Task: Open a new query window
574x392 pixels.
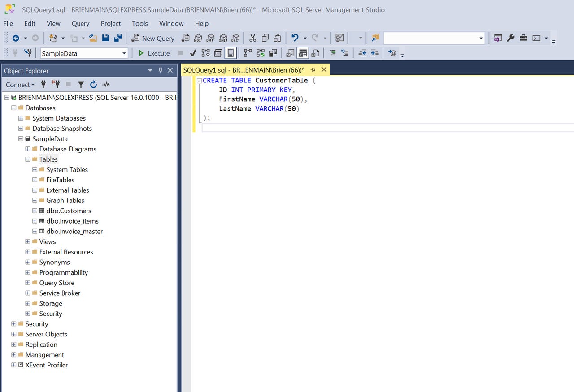Action: pyautogui.click(x=153, y=38)
